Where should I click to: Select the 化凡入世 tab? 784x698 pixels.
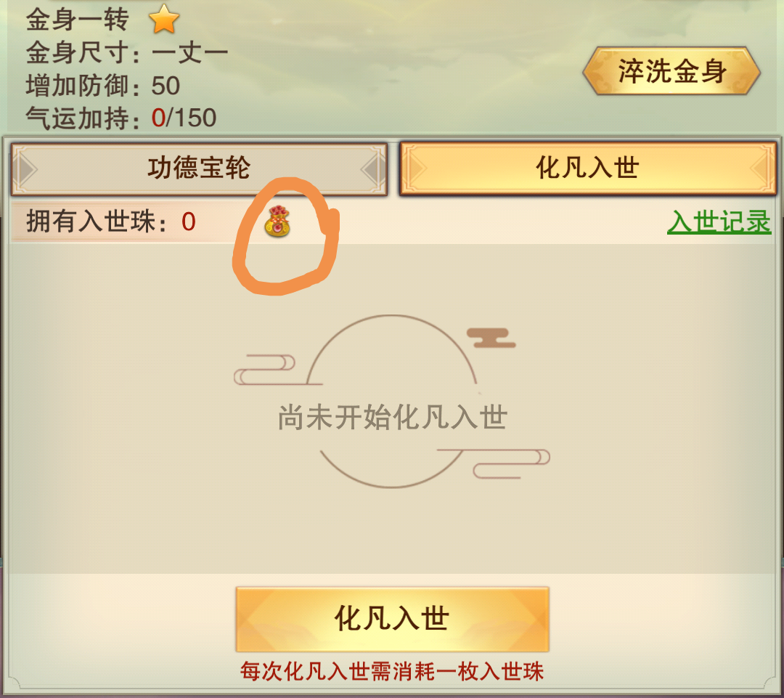pos(587,168)
